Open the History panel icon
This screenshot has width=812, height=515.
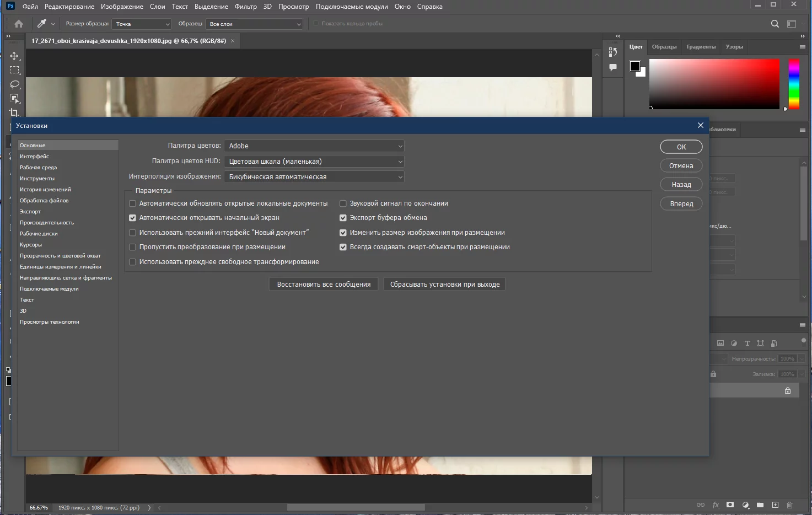612,52
